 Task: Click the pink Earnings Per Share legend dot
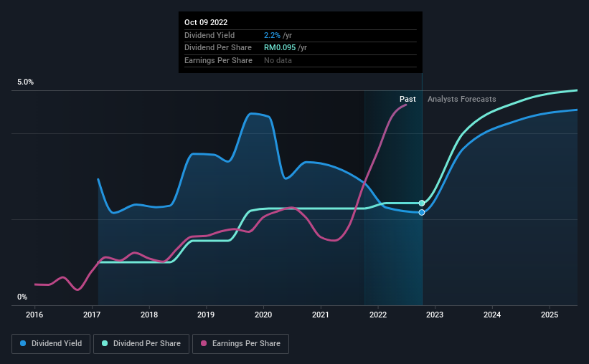[204, 343]
